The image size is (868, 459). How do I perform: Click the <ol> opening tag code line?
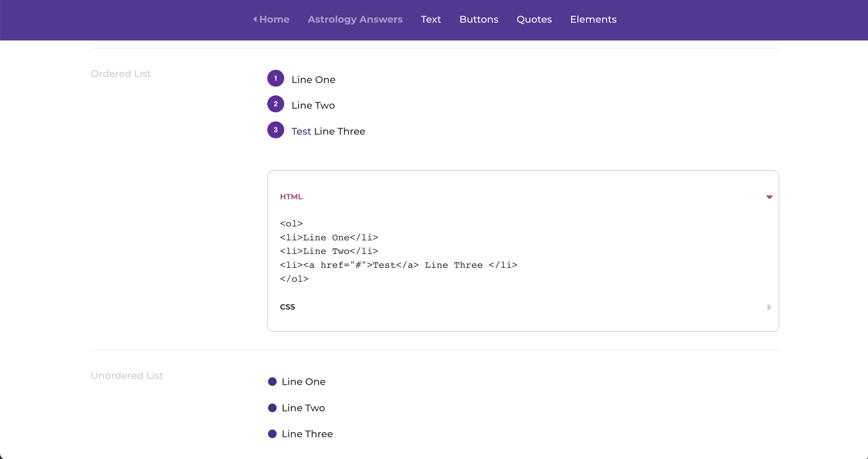[x=291, y=224]
